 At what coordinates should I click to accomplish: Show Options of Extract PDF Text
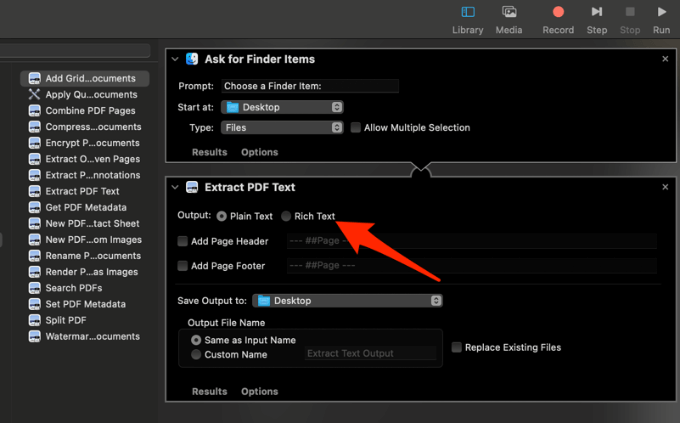coord(259,391)
